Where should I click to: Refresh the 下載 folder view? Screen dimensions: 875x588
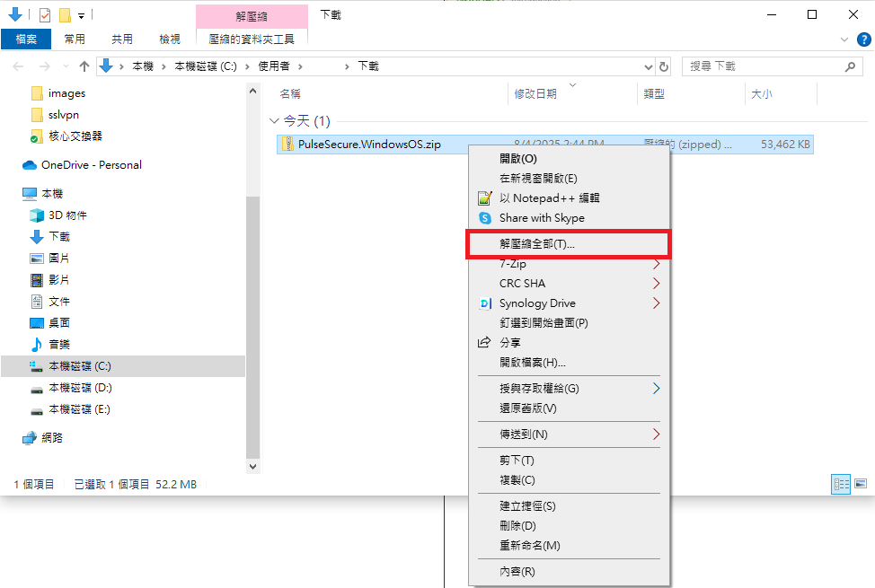[664, 66]
